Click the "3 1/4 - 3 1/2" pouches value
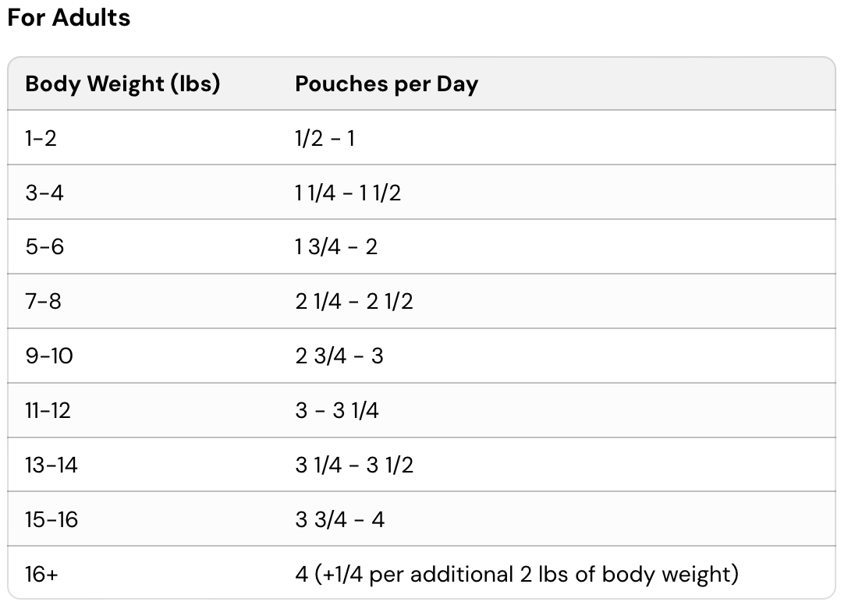The width and height of the screenshot is (855, 616). [x=354, y=466]
